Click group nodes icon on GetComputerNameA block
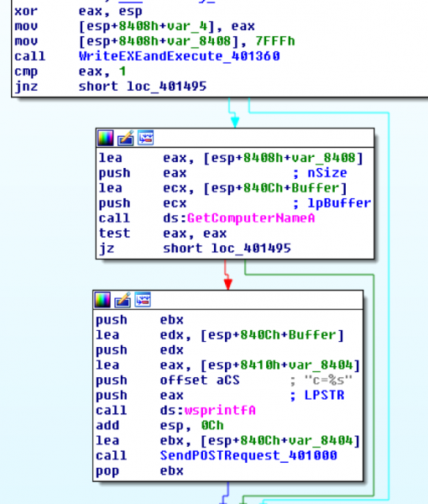 click(x=146, y=138)
